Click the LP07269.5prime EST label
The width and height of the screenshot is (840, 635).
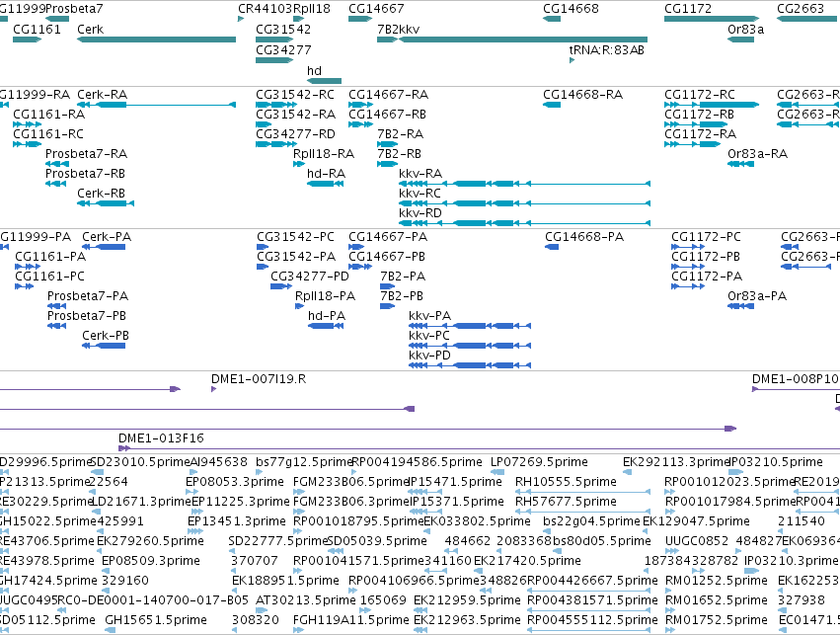[539, 462]
